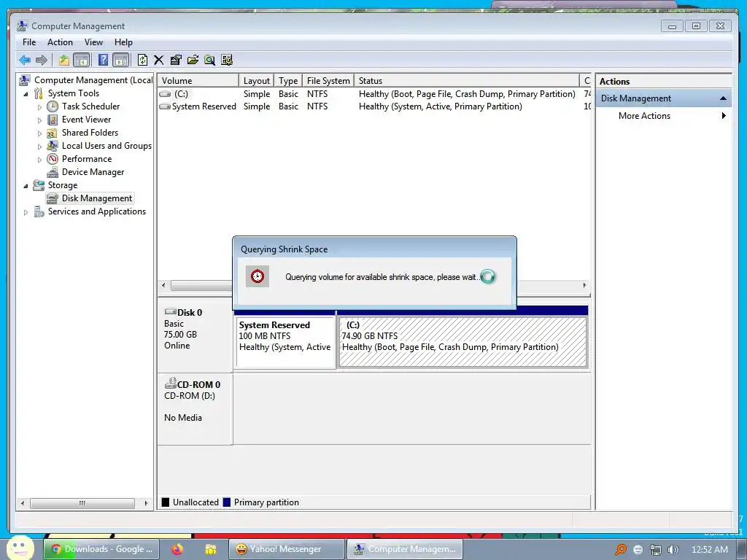Open the Properties toolbar icon
Screen dimensions: 747x560
click(176, 60)
